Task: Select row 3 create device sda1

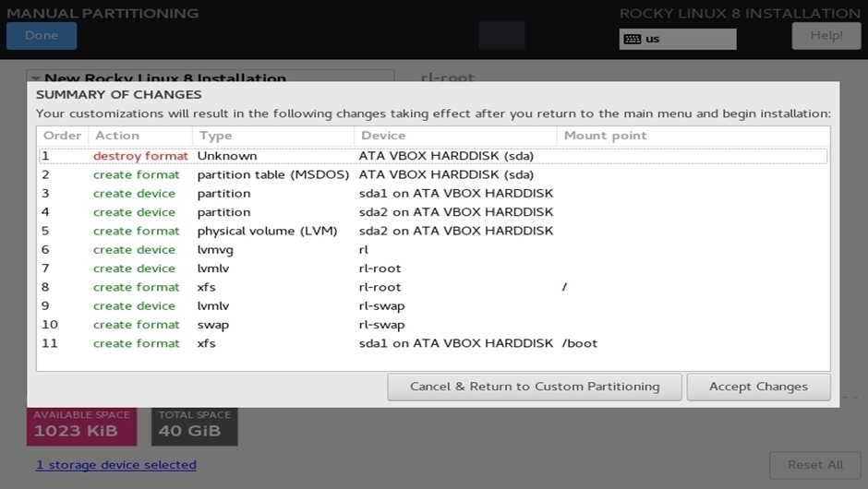Action: pos(433,194)
